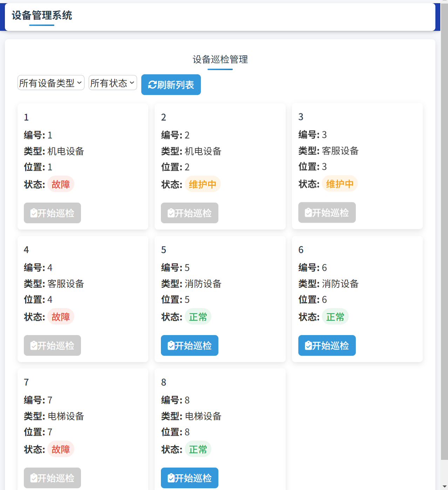Click the 故障 status badge on device 7
Viewport: 448px width, 490px height.
click(61, 449)
